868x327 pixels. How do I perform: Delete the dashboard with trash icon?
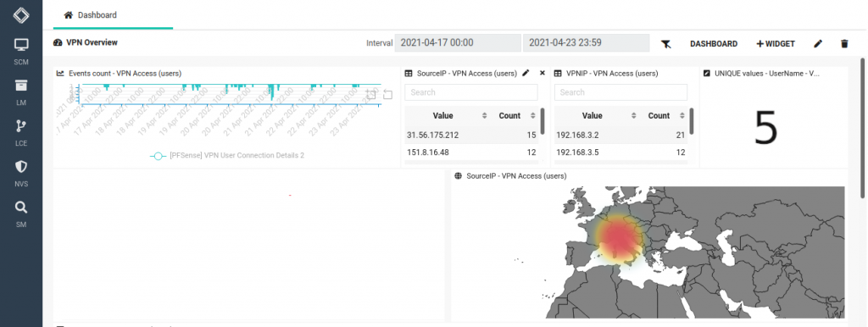click(x=844, y=44)
